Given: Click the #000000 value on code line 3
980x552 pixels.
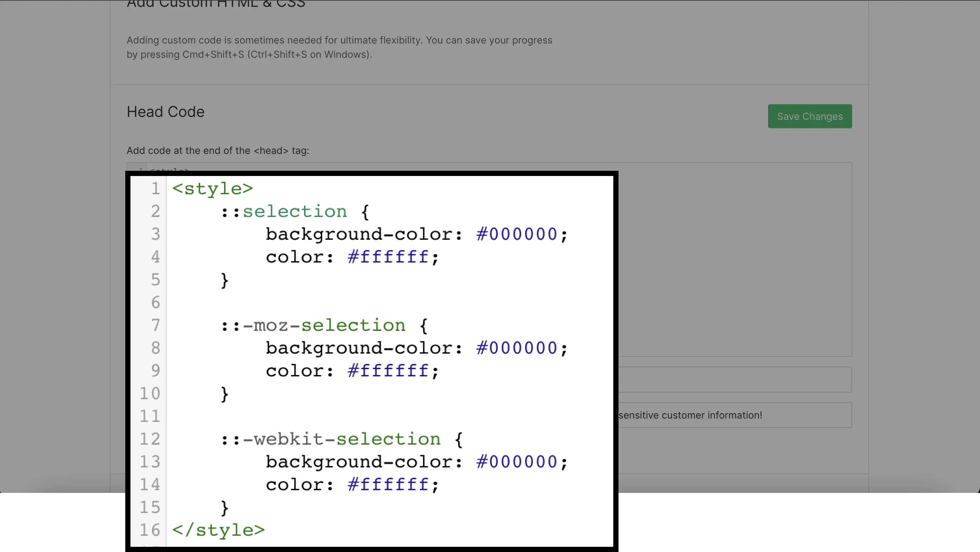Looking at the screenshot, I should [517, 234].
